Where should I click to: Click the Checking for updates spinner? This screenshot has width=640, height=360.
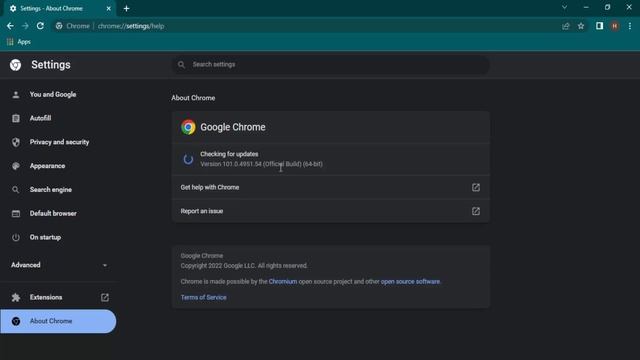click(x=188, y=159)
